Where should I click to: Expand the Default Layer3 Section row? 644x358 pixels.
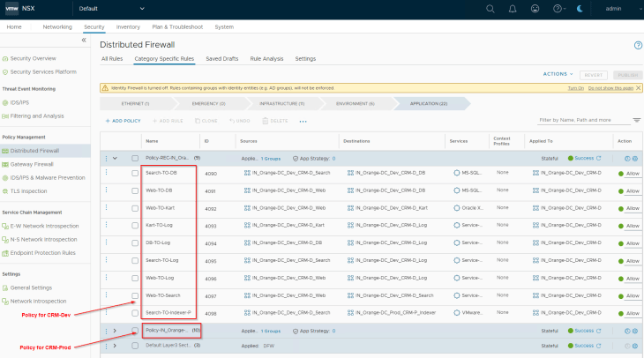115,346
